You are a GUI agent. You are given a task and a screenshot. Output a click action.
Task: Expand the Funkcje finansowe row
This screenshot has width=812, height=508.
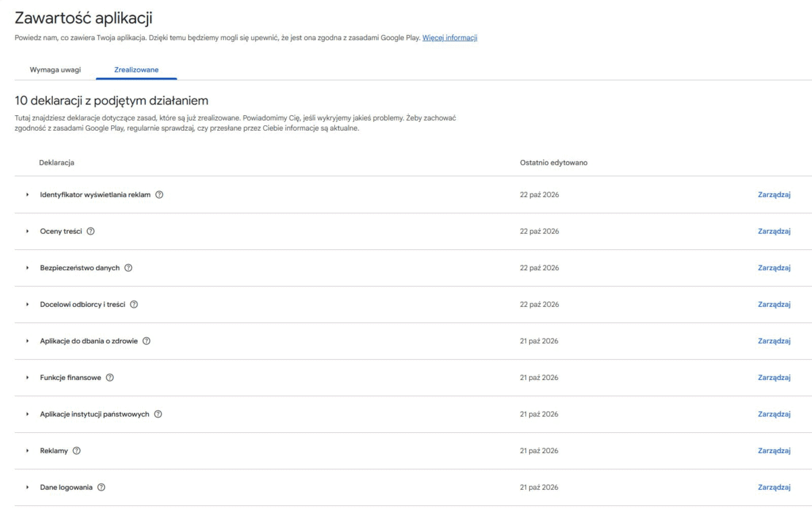(28, 377)
